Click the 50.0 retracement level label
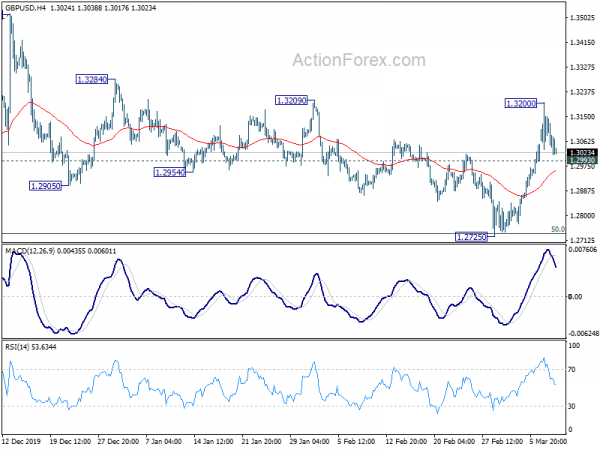 (x=558, y=229)
